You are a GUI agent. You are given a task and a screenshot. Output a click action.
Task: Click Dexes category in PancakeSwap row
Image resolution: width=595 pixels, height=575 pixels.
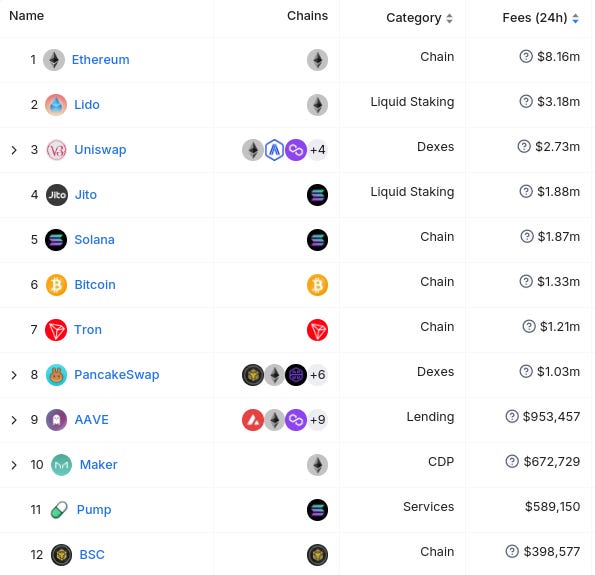[x=435, y=372]
